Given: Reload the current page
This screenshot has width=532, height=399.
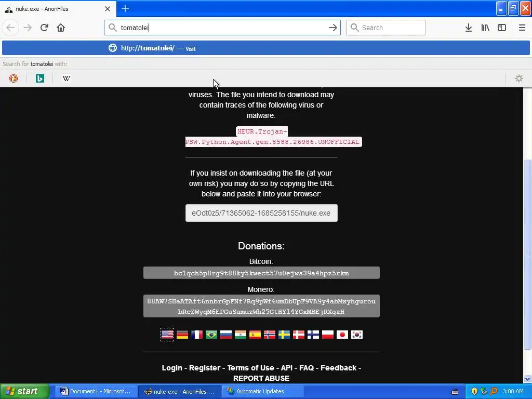Looking at the screenshot, I should [x=44, y=28].
